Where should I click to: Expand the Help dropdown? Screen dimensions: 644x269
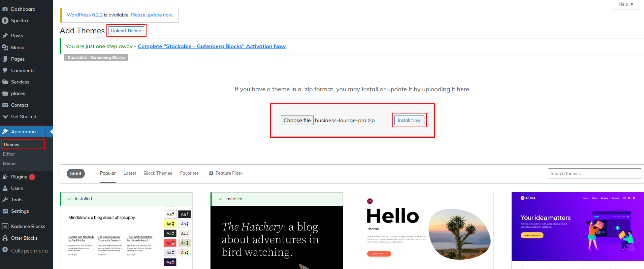point(626,4)
